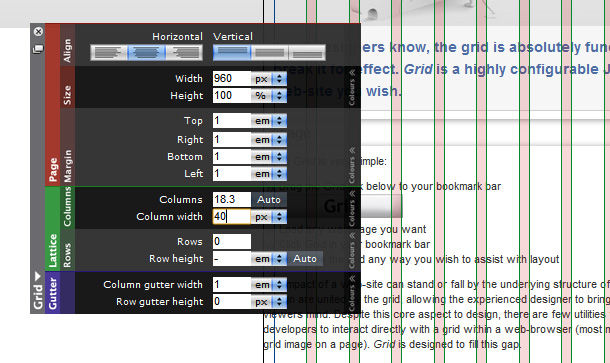Open the Bottom margin unit dropdown

(x=269, y=156)
